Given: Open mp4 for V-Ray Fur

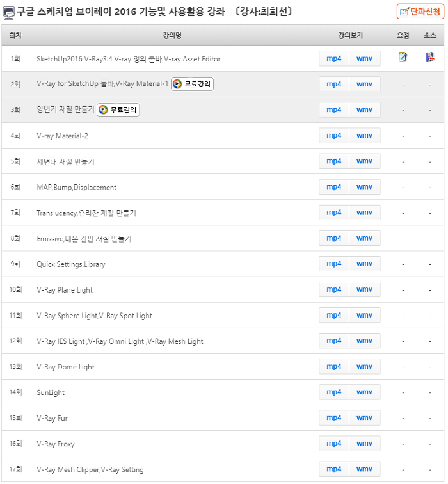Looking at the screenshot, I should (334, 417).
